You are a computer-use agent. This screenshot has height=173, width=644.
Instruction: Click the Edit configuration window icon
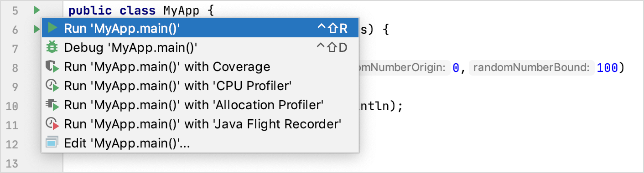click(x=52, y=143)
